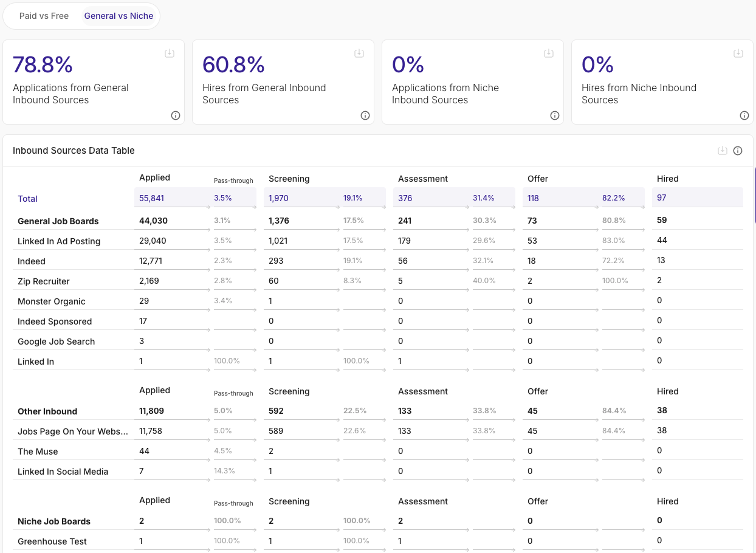Image resolution: width=756 pixels, height=553 pixels.
Task: Download the Hires from General Inbound card
Action: coord(359,53)
